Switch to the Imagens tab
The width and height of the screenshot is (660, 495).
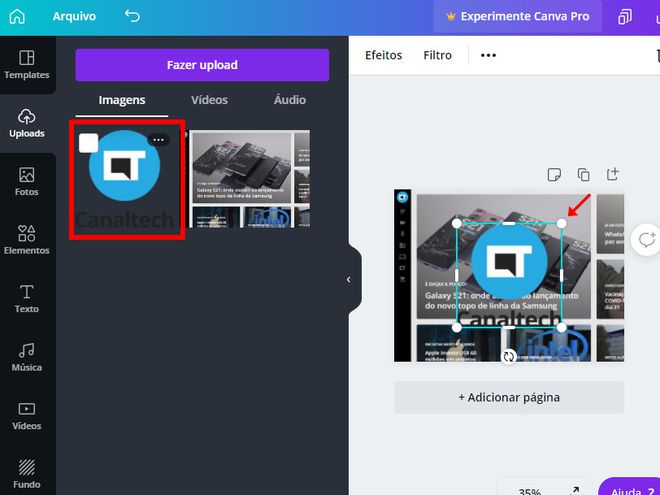(122, 100)
